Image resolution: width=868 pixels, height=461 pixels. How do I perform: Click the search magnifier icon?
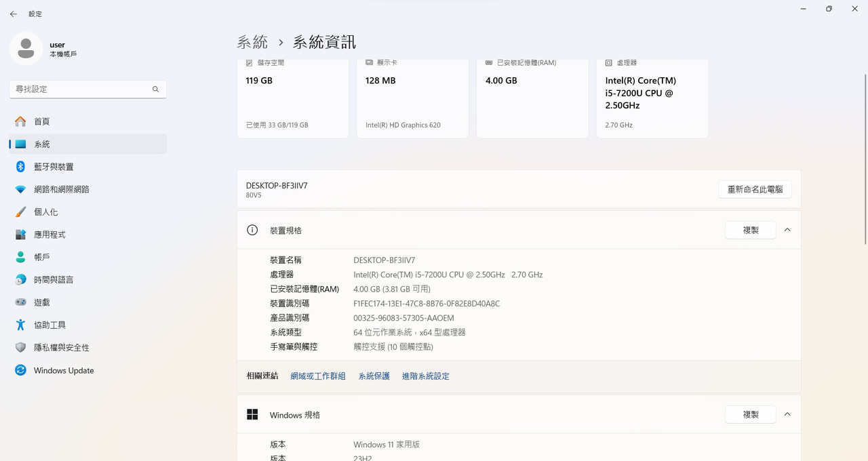[x=155, y=89]
